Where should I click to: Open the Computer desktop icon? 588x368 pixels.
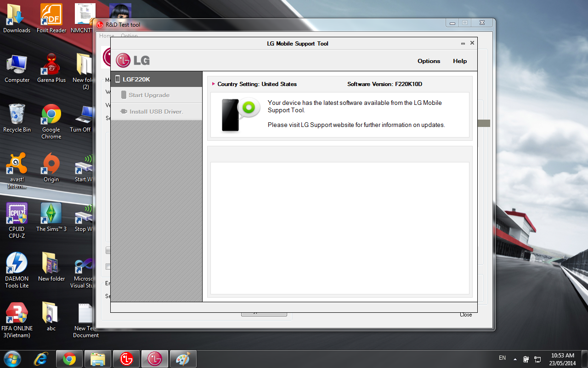17,68
